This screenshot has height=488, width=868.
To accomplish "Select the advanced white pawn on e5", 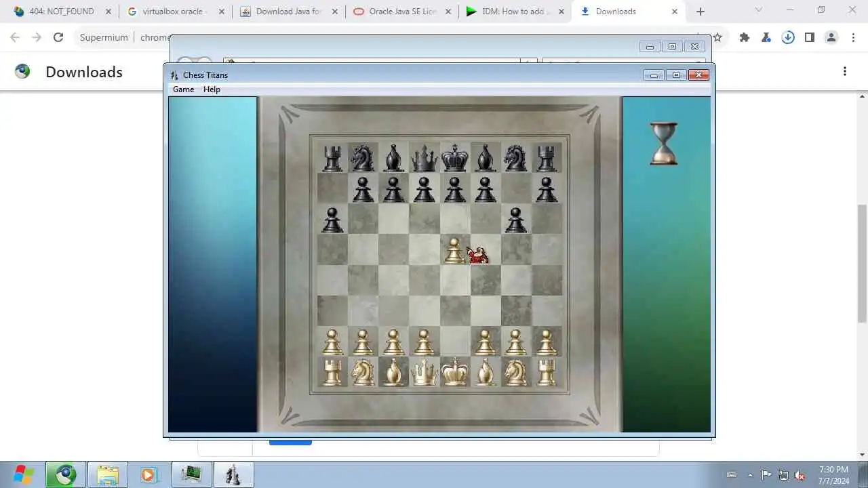I will click(454, 250).
